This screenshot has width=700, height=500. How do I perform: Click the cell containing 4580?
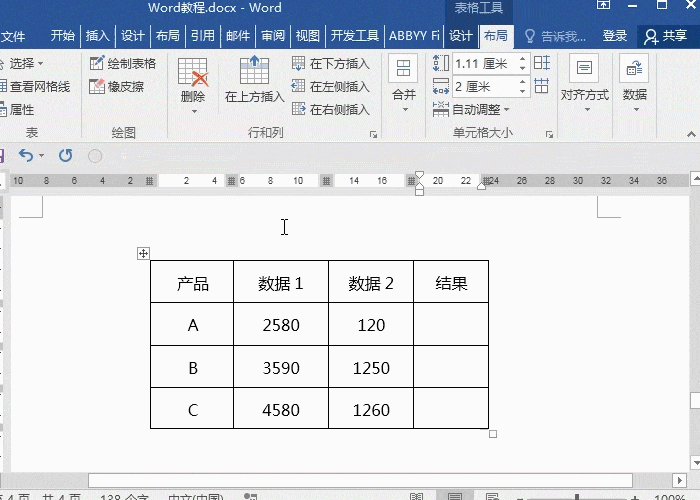281,408
